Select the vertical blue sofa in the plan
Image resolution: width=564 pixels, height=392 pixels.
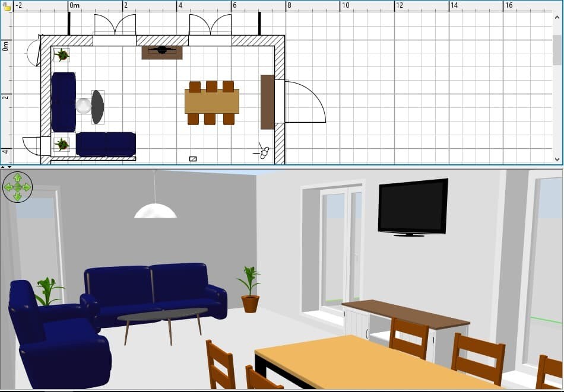pos(63,101)
